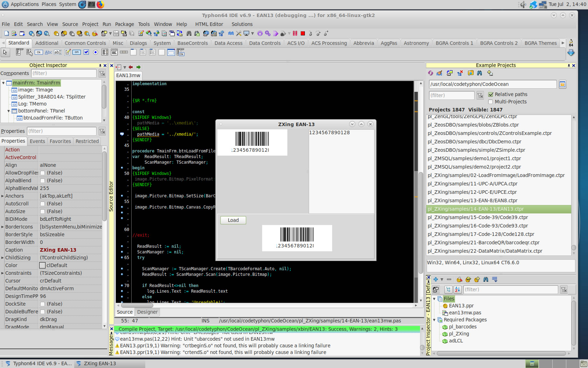Click directory hierarchy icon in Project Inspector
The height and width of the screenshot is (368, 588).
[x=448, y=289]
